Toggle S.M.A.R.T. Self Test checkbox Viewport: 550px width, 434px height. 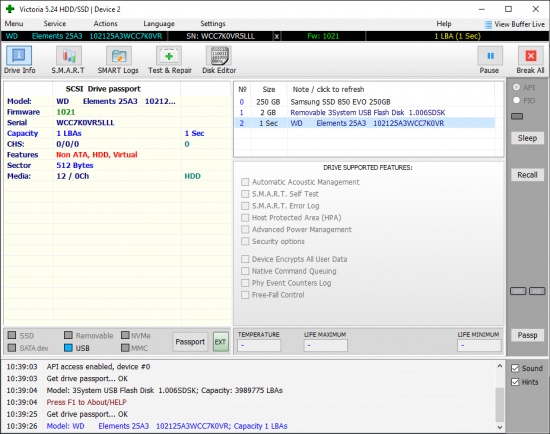point(245,194)
